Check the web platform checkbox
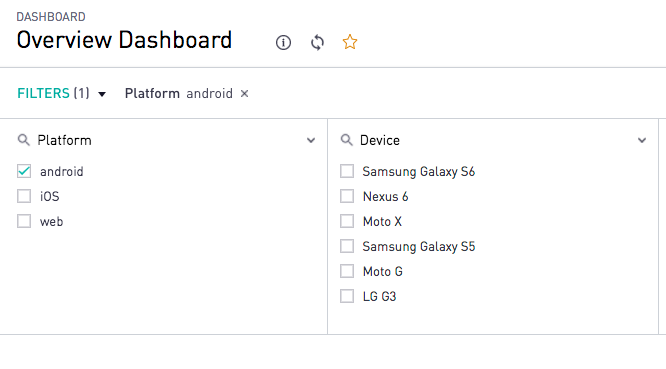This screenshot has height=369, width=666. point(24,221)
